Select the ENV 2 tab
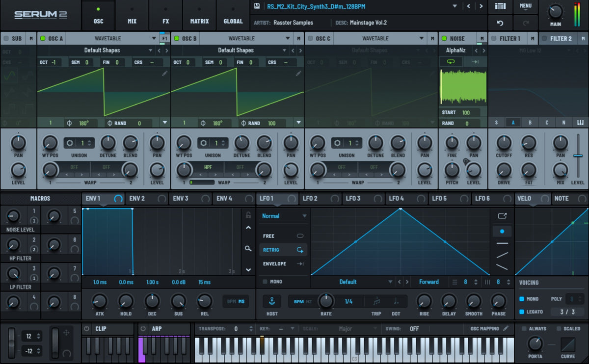 click(x=147, y=198)
